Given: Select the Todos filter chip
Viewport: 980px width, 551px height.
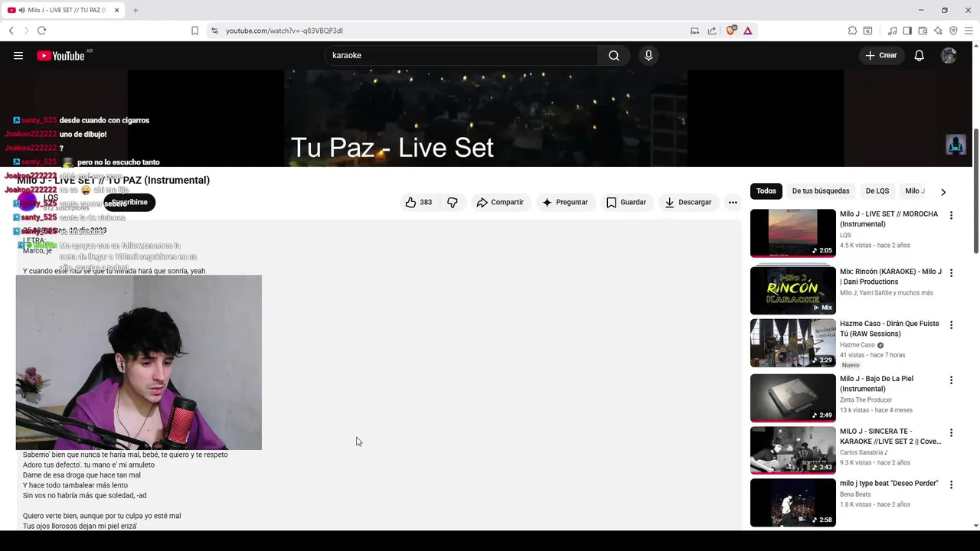Looking at the screenshot, I should tap(766, 191).
